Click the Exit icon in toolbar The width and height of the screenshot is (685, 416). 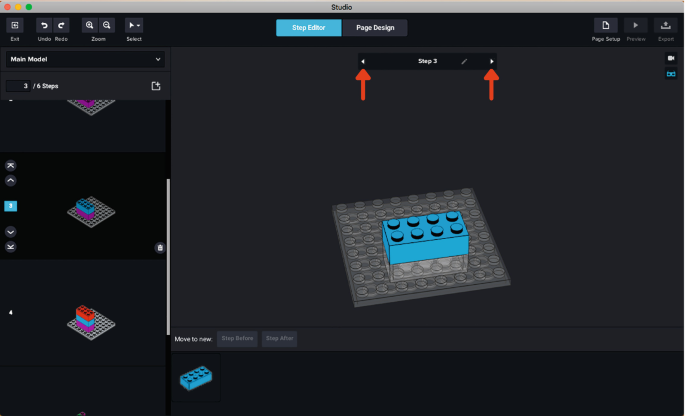[14, 25]
